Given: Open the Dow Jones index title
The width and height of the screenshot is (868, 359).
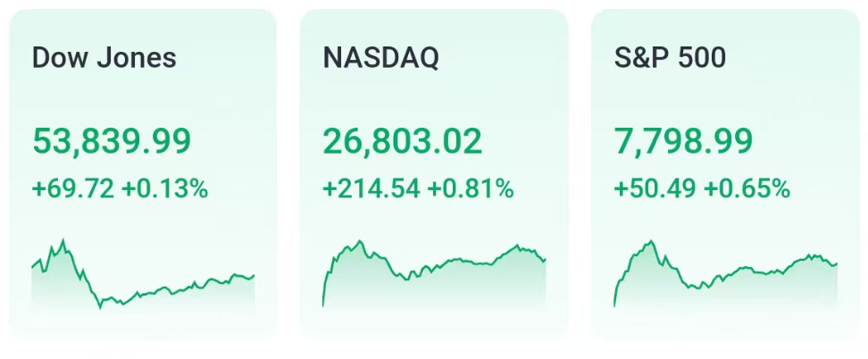Looking at the screenshot, I should point(104,58).
